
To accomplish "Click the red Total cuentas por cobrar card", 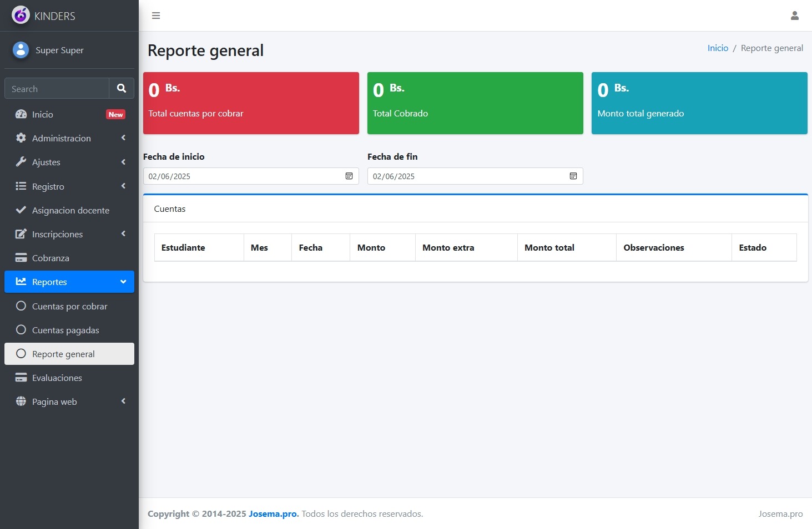I will point(251,103).
